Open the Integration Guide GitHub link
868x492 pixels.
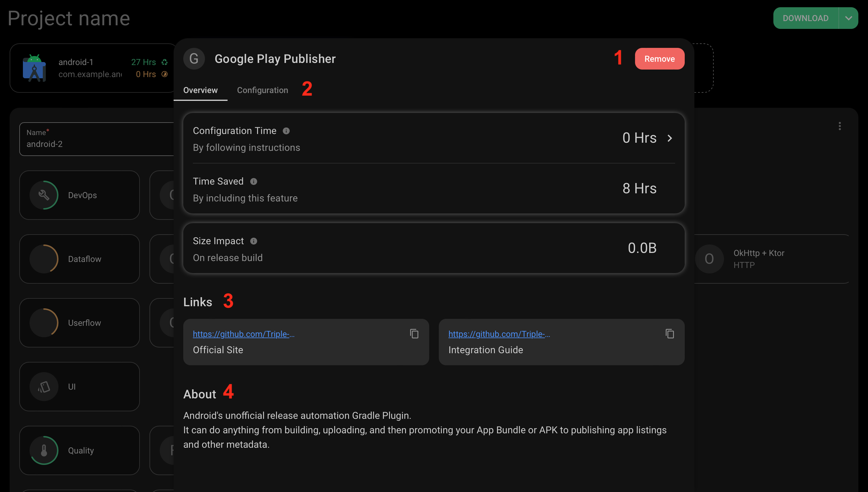click(x=499, y=334)
